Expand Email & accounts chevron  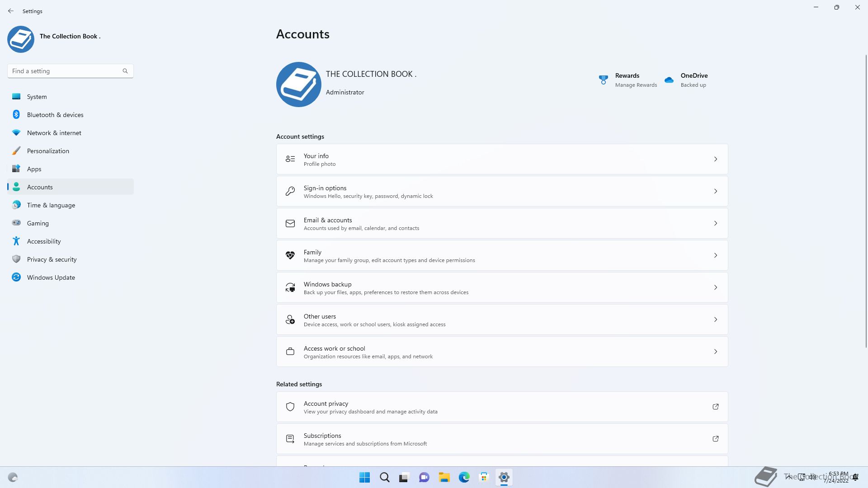[x=716, y=223]
